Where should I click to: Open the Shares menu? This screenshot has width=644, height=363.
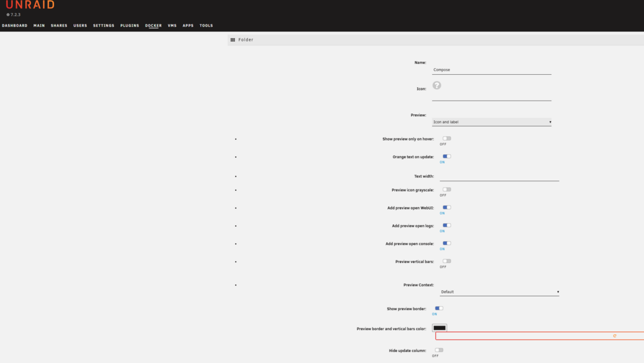click(59, 26)
